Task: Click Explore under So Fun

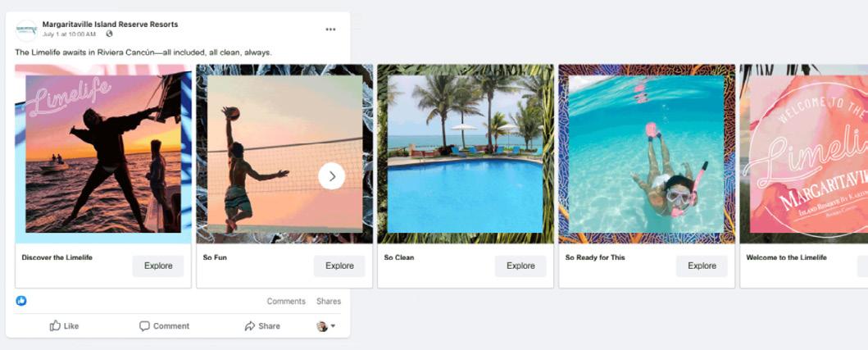Action: pyautogui.click(x=339, y=266)
